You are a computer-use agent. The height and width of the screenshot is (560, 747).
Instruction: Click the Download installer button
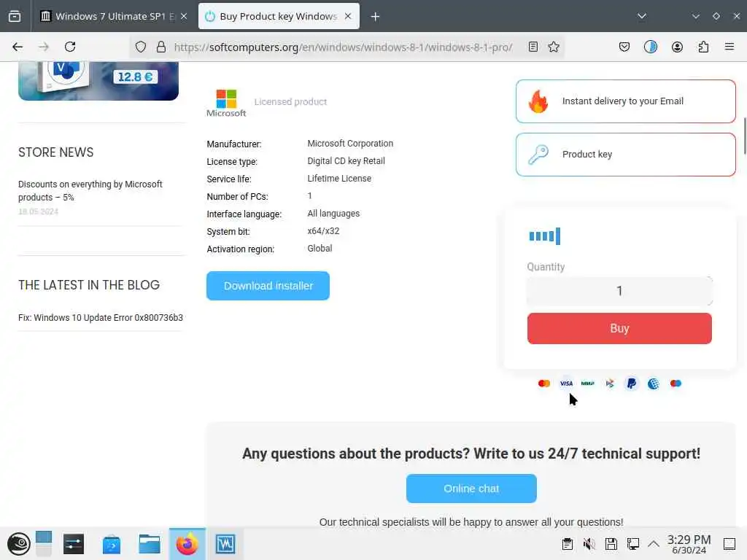[268, 286]
